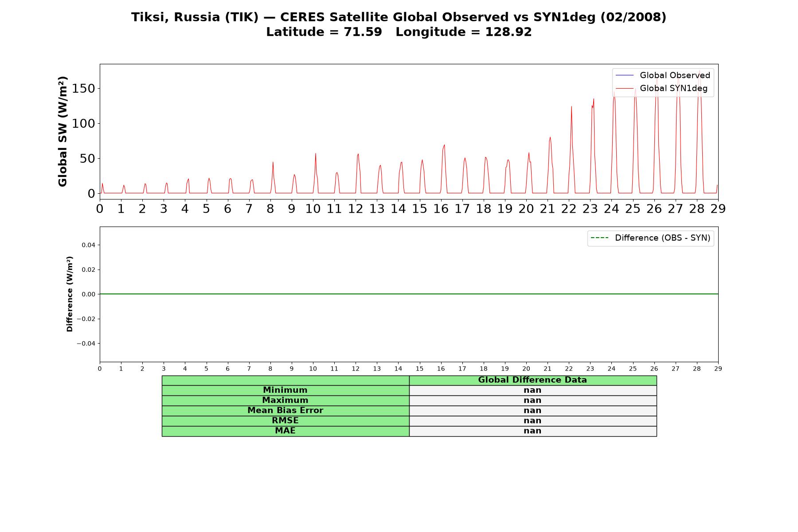Image resolution: width=798 pixels, height=532 pixels.
Task: Click the Global SW (W/m²) axis label
Action: pyautogui.click(x=63, y=131)
